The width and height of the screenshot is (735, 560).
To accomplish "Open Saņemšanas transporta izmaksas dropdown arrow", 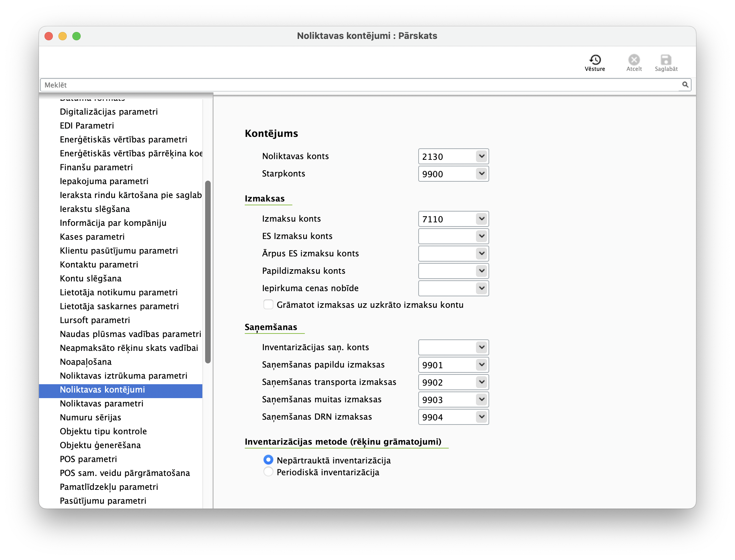I will [482, 382].
